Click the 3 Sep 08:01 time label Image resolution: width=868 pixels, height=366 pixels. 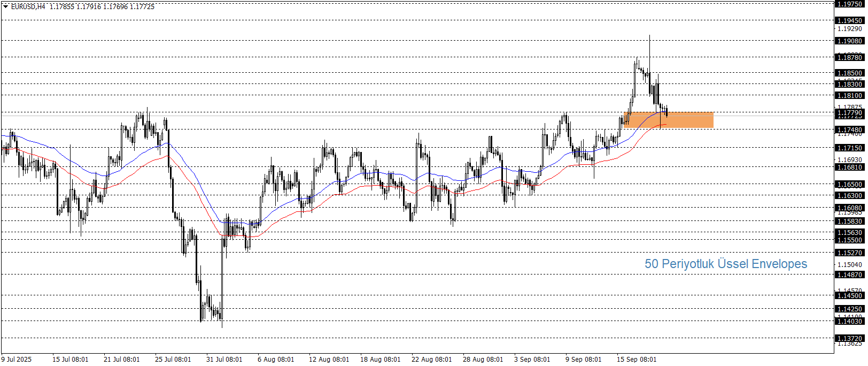(x=532, y=360)
